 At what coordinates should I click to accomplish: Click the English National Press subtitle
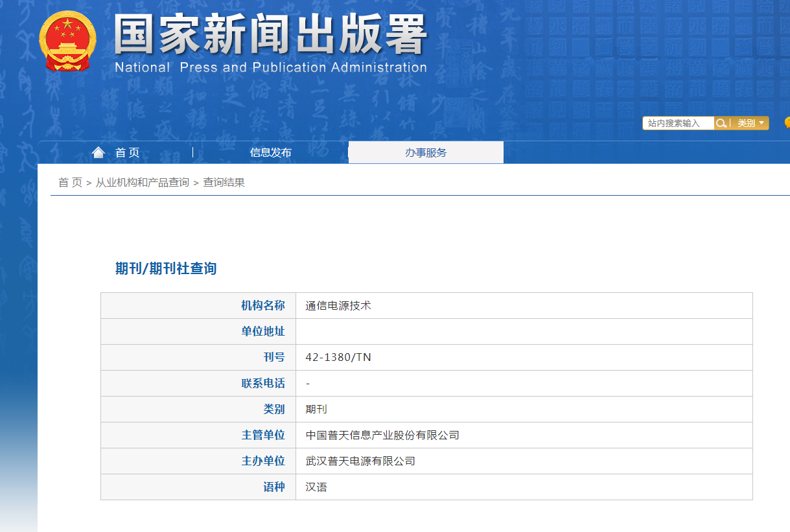(x=270, y=67)
